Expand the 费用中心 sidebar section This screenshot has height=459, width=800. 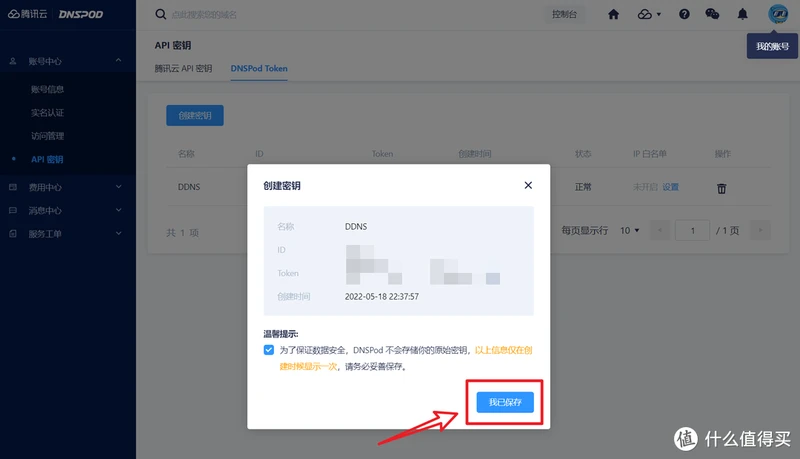[x=68, y=187]
